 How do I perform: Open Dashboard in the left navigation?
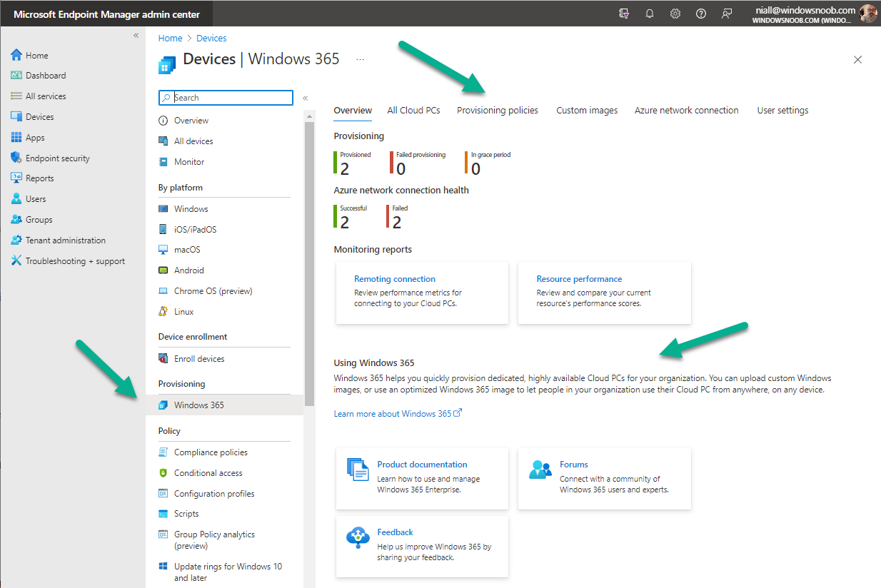point(39,76)
